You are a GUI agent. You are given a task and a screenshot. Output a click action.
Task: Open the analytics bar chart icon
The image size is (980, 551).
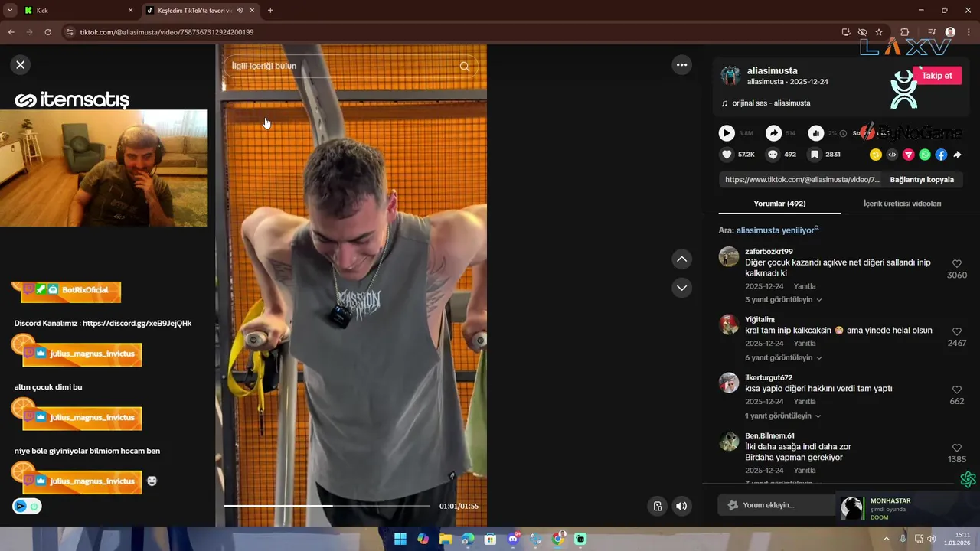coord(816,133)
